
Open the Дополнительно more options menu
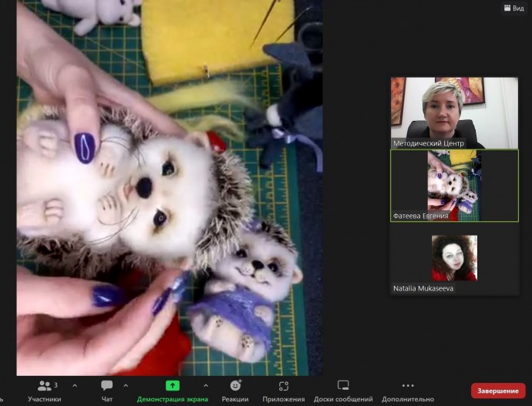pos(408,390)
